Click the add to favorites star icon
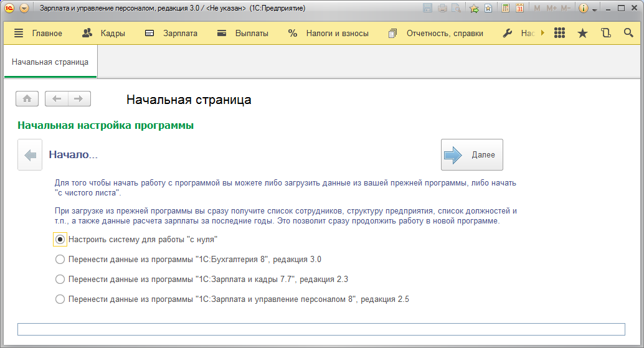644x348 pixels. tap(474, 9)
